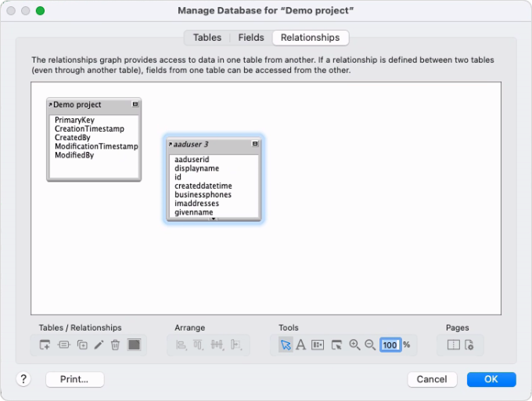Image resolution: width=532 pixels, height=401 pixels.
Task: Click the arrow icon beside aaduser 3 title
Action: (x=171, y=144)
